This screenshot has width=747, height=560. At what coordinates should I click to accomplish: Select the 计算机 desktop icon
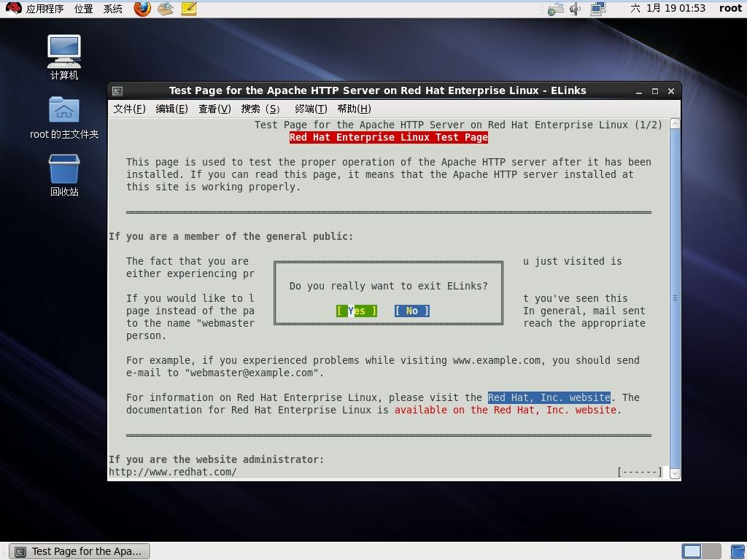tap(64, 58)
